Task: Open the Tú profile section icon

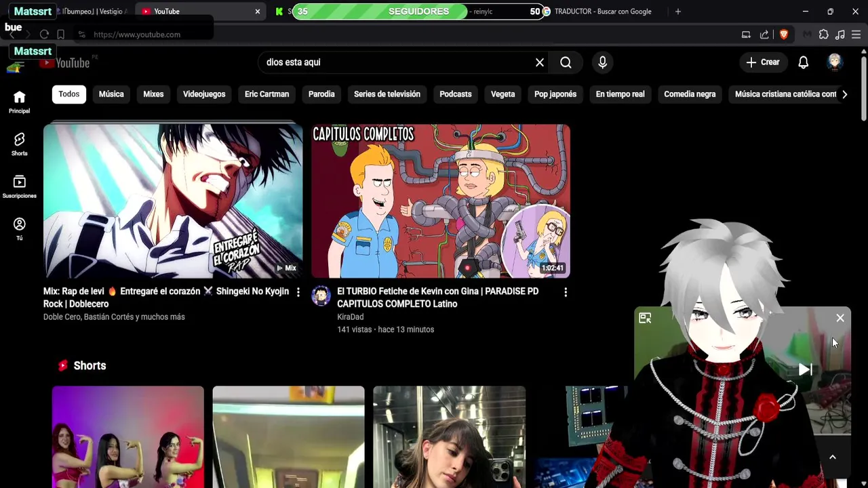Action: tap(19, 228)
